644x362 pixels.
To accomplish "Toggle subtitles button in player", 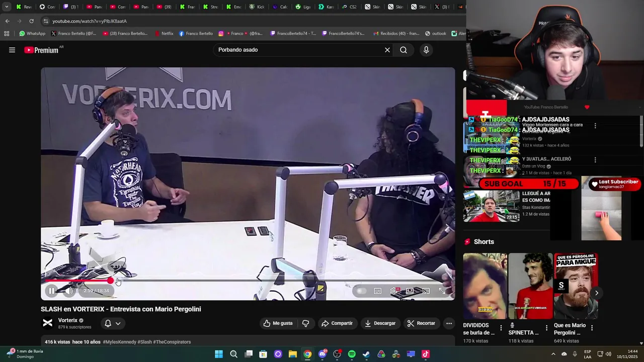I will point(377,291).
